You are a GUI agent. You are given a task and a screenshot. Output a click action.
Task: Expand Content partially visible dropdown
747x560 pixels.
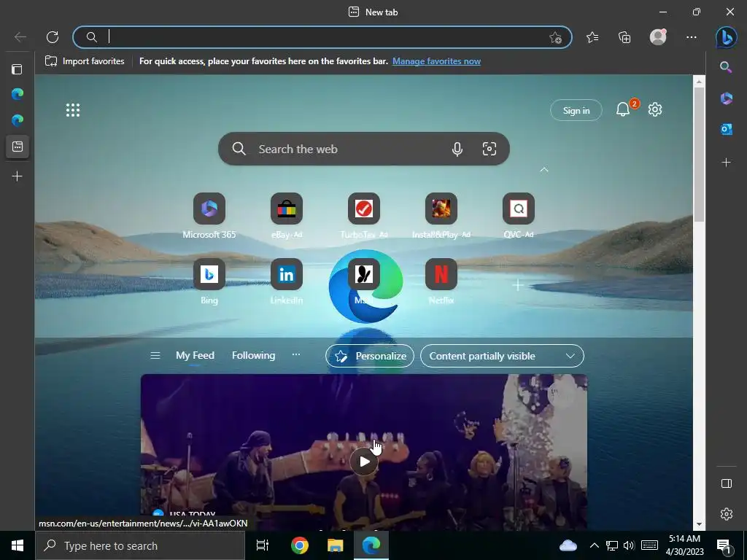tap(502, 356)
